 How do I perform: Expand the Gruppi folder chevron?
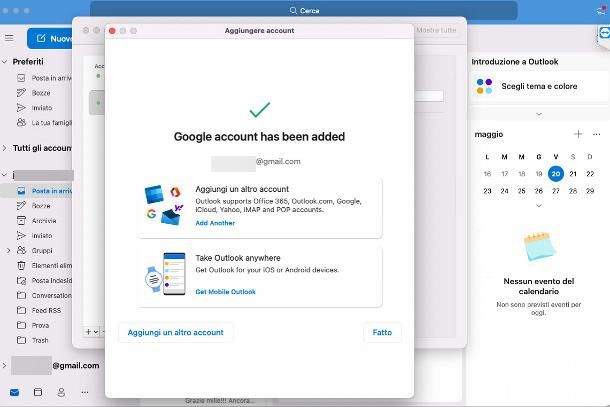click(x=8, y=251)
